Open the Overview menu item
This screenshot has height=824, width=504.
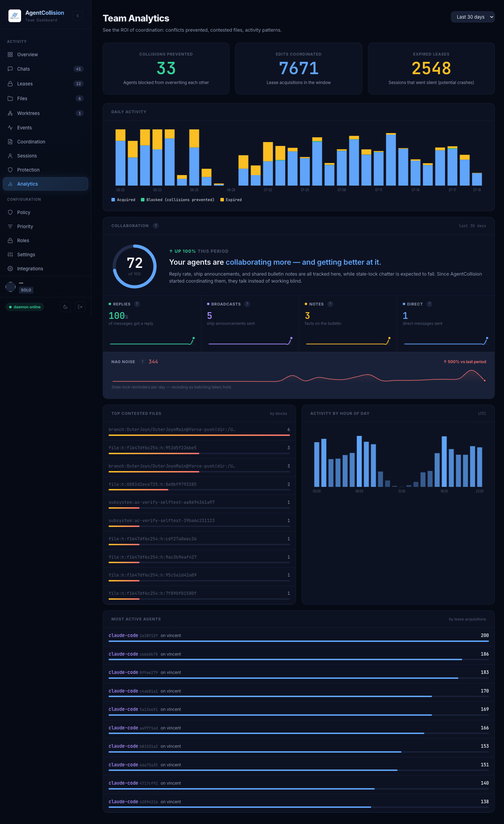click(45, 54)
